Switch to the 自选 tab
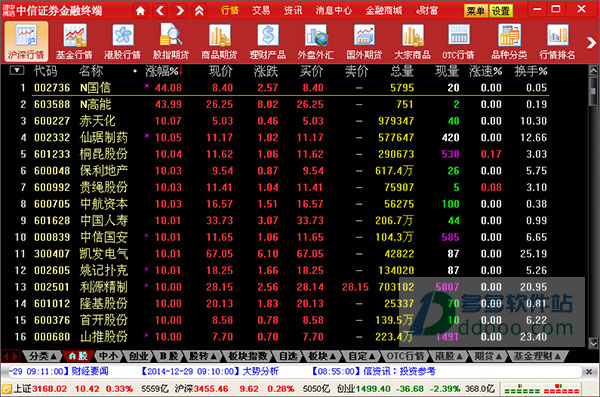The width and height of the screenshot is (600, 397). [x=288, y=356]
